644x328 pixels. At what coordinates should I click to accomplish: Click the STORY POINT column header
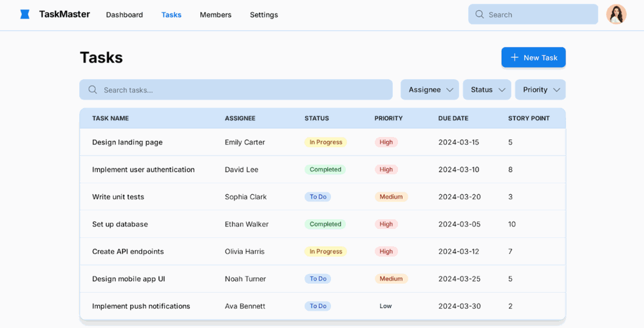529,118
